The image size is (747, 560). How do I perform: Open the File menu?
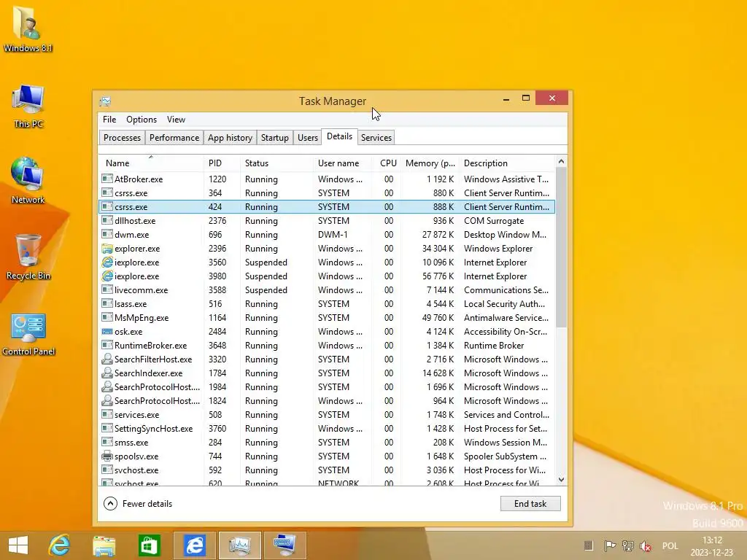click(x=109, y=120)
